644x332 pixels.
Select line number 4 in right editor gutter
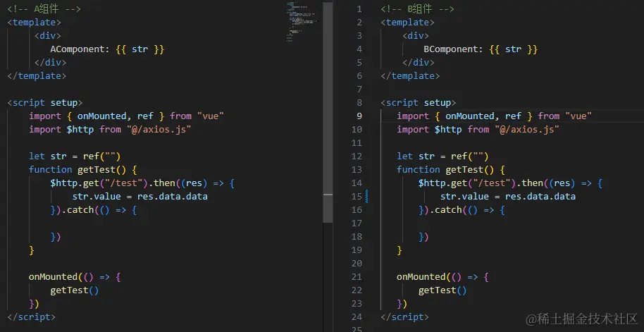tap(359, 49)
